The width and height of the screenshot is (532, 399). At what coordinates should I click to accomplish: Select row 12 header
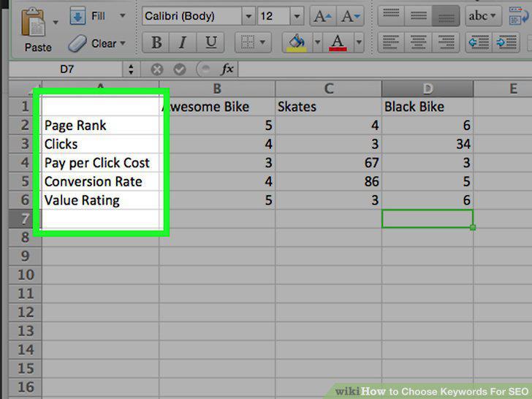(x=25, y=312)
